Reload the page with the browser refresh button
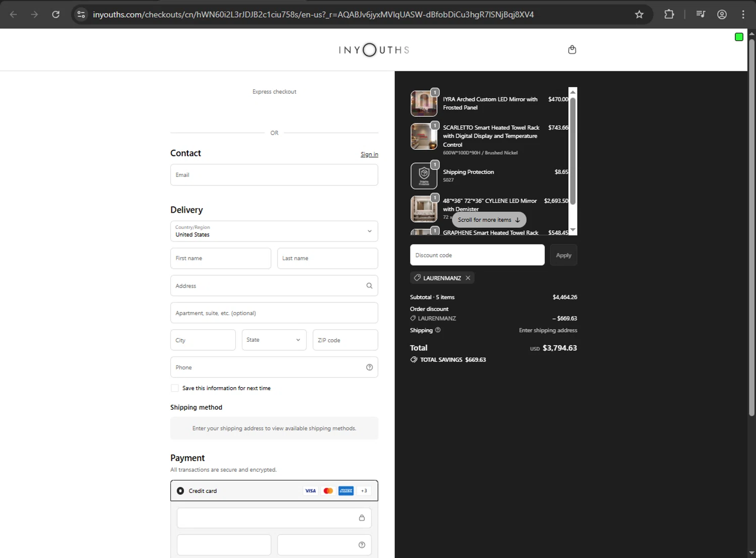The width and height of the screenshot is (756, 558). click(x=56, y=14)
